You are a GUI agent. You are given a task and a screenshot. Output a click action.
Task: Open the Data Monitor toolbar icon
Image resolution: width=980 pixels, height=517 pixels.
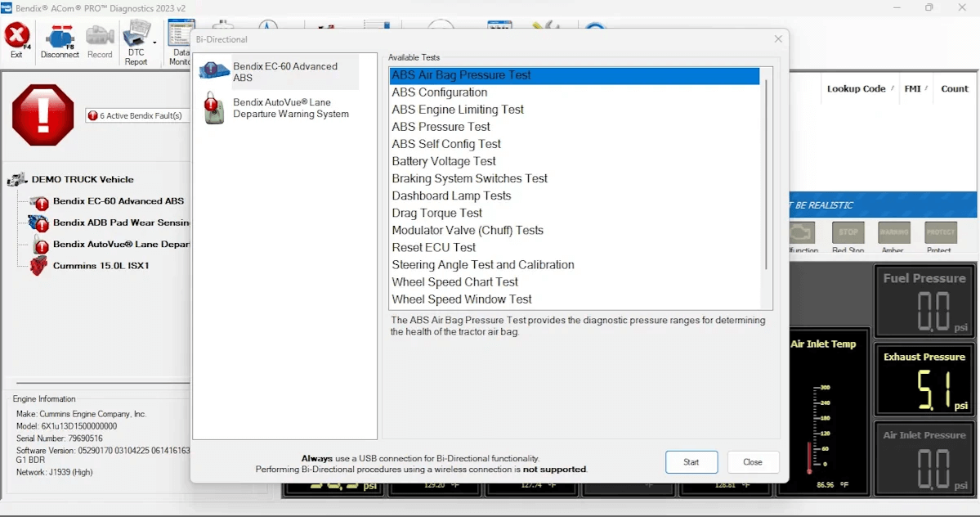click(180, 41)
